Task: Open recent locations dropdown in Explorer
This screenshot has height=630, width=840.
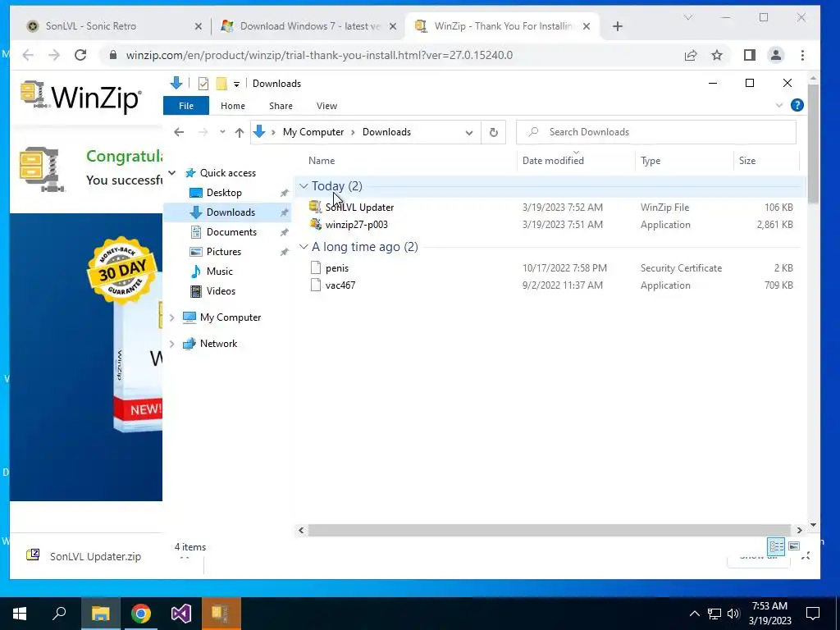Action: pos(222,132)
